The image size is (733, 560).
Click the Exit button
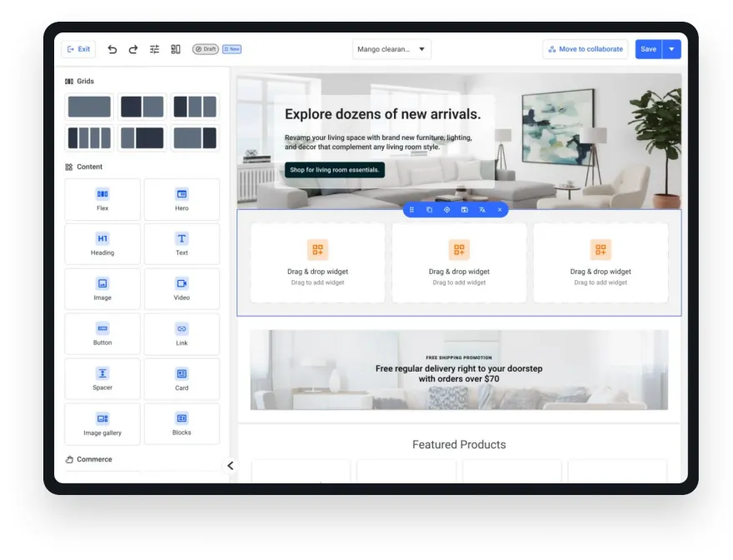78,49
